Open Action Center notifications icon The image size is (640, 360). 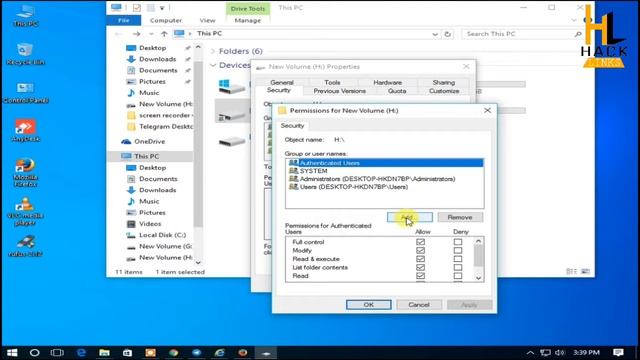pyautogui.click(x=618, y=353)
